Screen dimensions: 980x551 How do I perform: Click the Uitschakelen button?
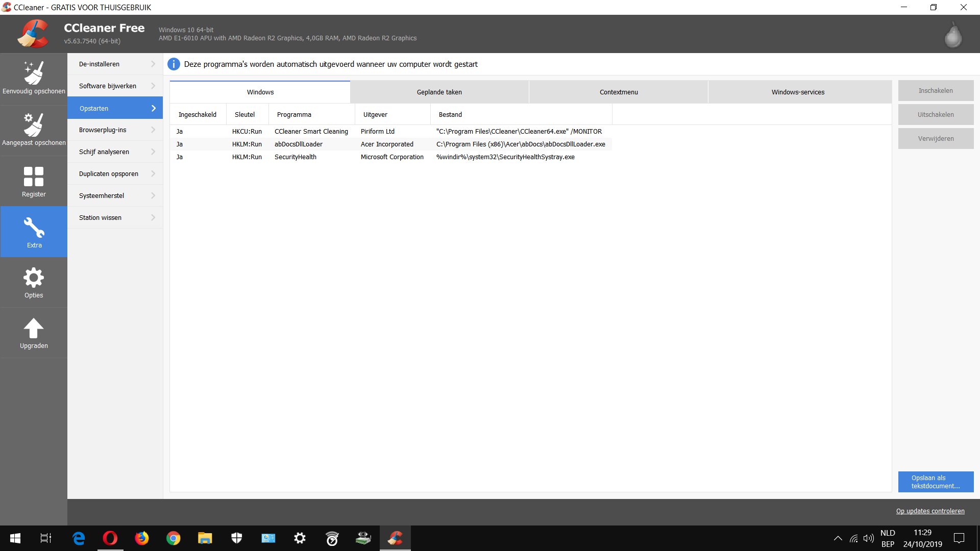936,114
